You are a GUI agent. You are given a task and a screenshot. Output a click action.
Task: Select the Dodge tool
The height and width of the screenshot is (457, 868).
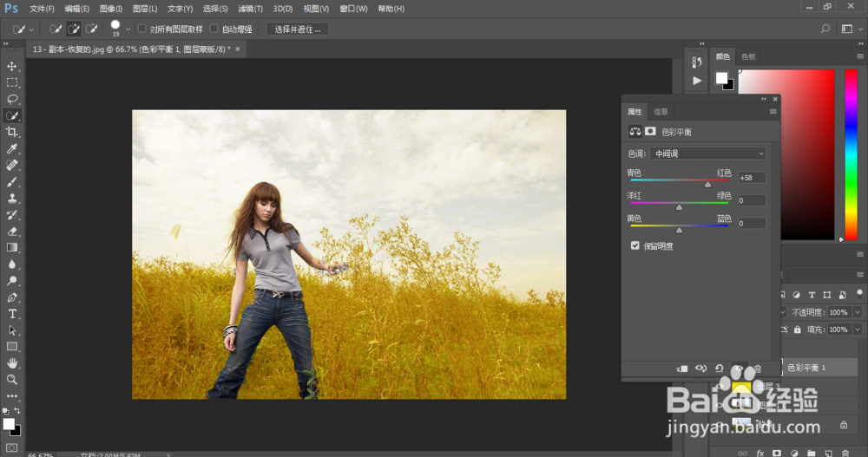coord(11,280)
